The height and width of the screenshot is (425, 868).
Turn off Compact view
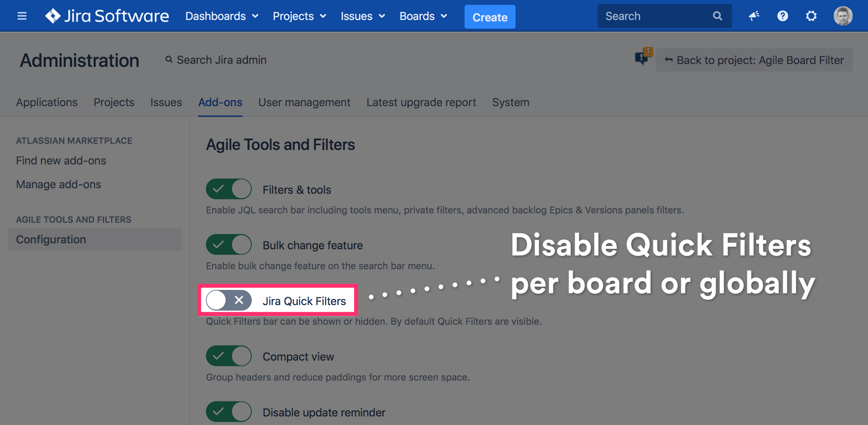coord(228,356)
